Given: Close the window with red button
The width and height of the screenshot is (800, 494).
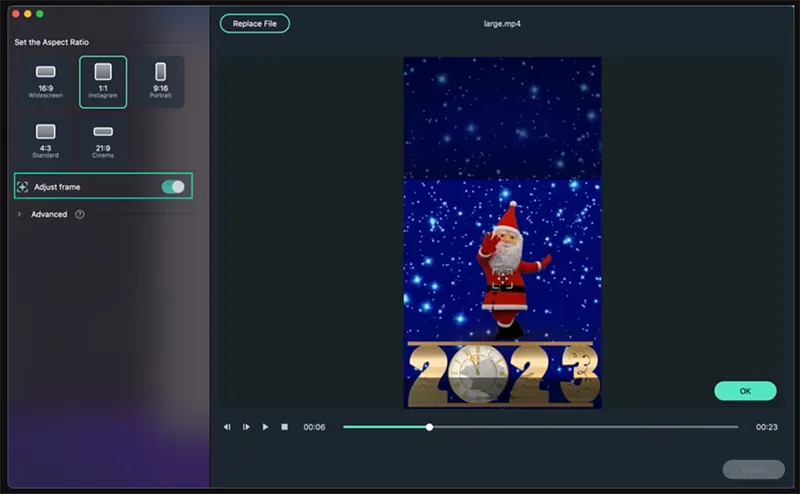Looking at the screenshot, I should click(x=16, y=14).
